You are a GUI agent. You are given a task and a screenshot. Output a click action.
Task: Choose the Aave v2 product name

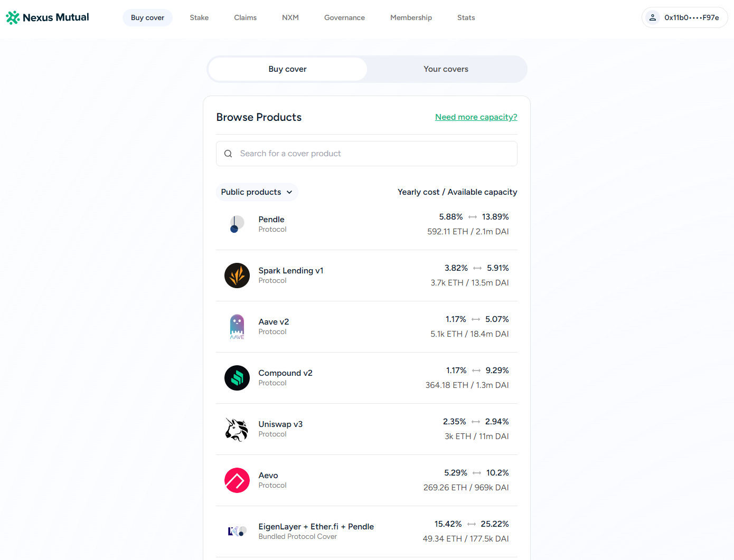[274, 322]
